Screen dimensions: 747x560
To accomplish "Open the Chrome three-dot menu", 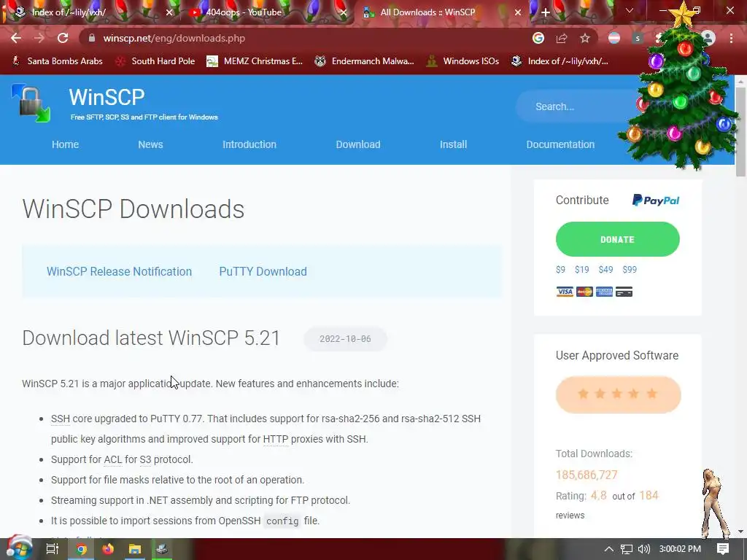I will [731, 38].
